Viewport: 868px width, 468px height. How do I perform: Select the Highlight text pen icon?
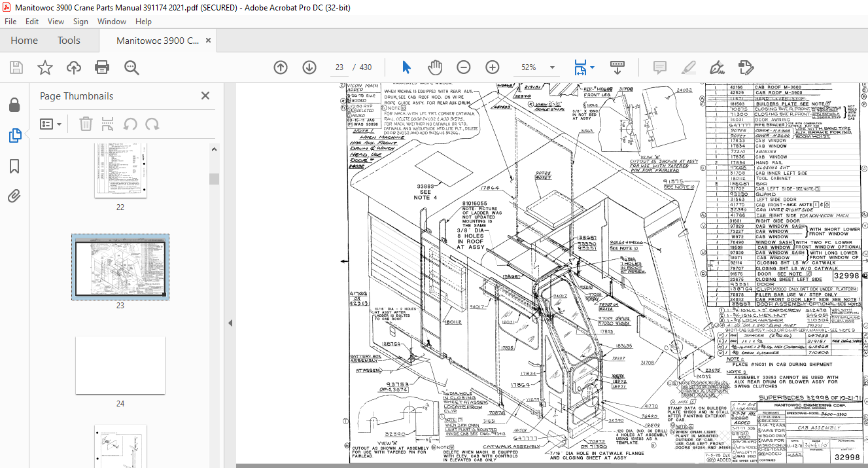[688, 67]
